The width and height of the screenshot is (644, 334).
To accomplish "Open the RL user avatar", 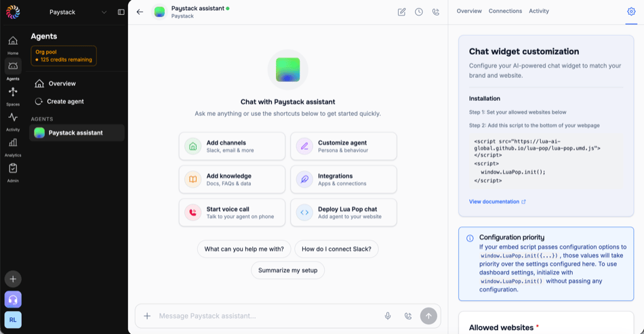I will click(13, 320).
